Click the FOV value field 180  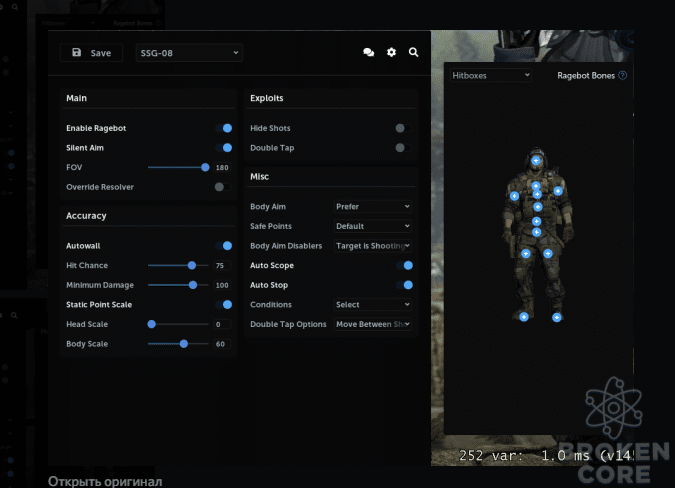[222, 167]
